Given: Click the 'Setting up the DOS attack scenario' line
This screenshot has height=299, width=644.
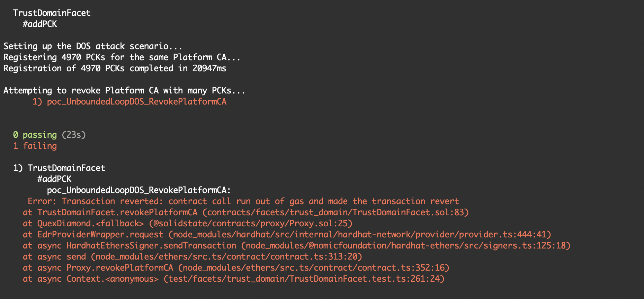Looking at the screenshot, I should [93, 46].
